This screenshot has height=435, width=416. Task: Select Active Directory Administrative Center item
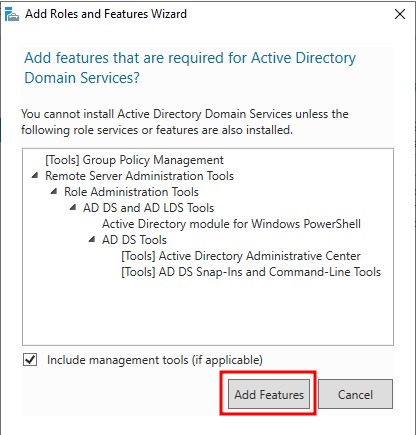point(241,256)
